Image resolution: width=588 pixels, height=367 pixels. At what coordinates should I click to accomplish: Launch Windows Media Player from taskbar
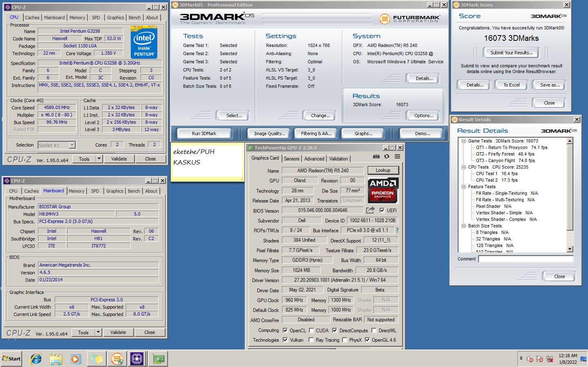[x=76, y=359]
